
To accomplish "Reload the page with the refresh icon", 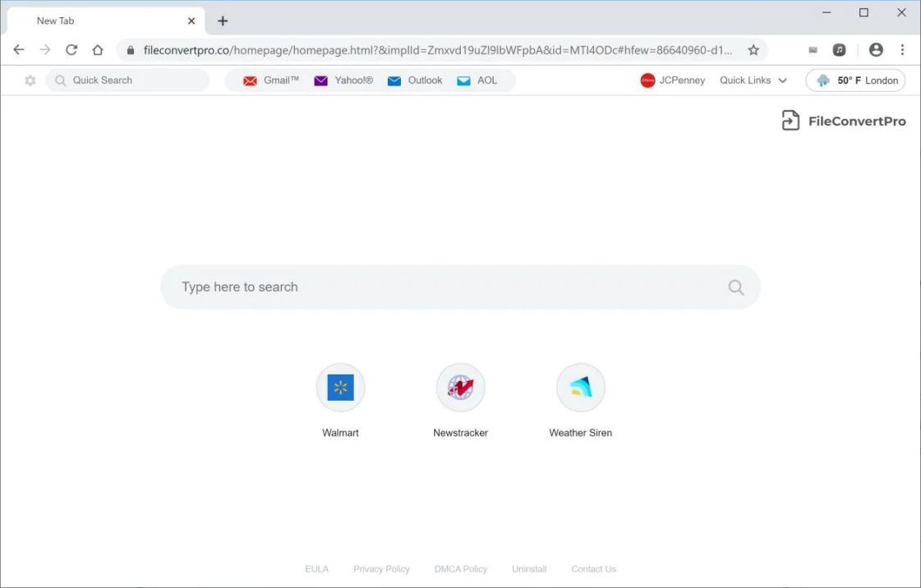I will pos(71,50).
